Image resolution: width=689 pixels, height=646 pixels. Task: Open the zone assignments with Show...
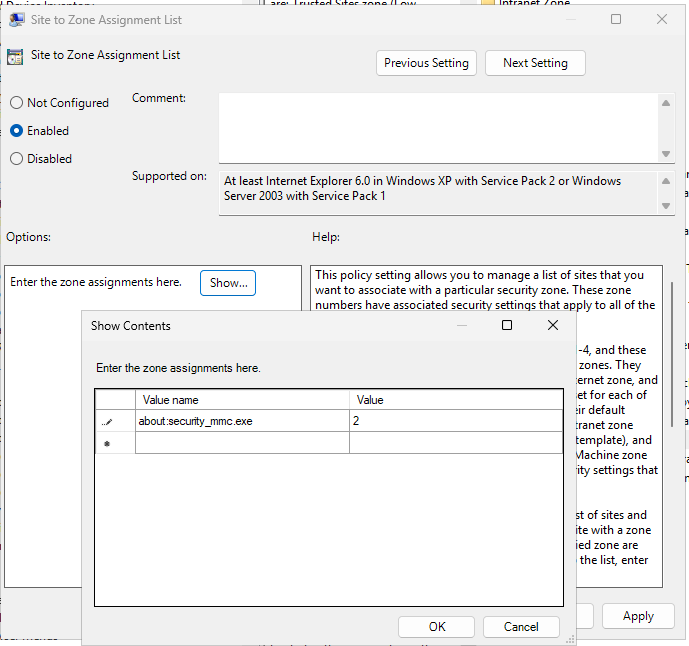[228, 283]
